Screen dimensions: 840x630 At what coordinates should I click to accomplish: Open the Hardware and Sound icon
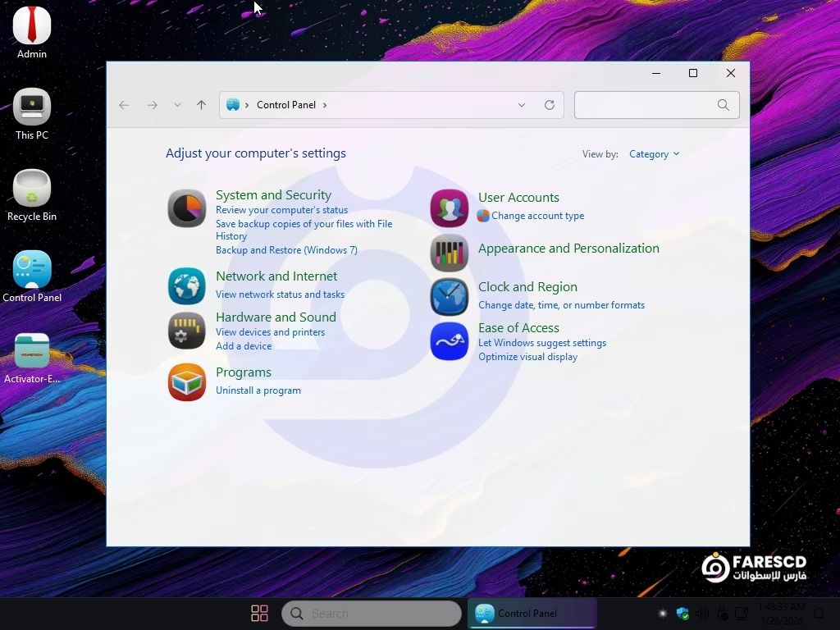(x=186, y=331)
